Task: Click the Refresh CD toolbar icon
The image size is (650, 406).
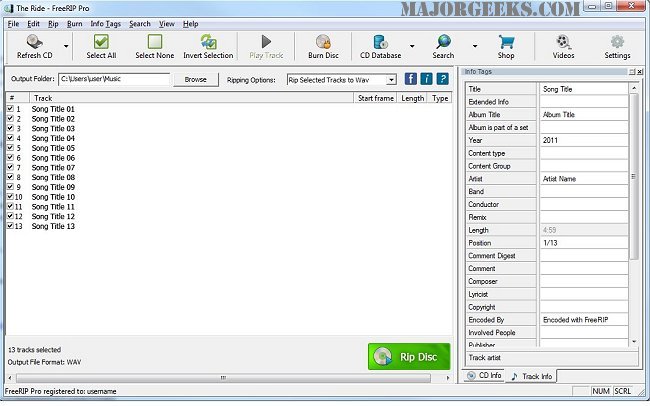Action: click(34, 42)
